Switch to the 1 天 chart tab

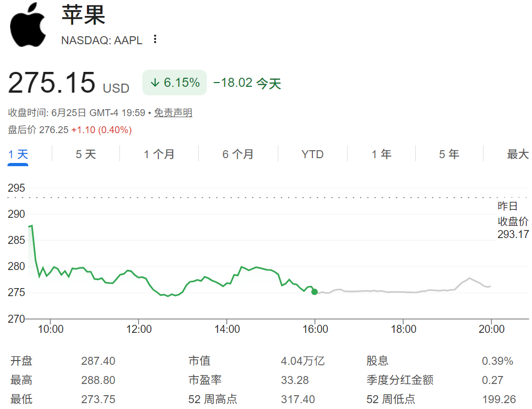pos(18,154)
